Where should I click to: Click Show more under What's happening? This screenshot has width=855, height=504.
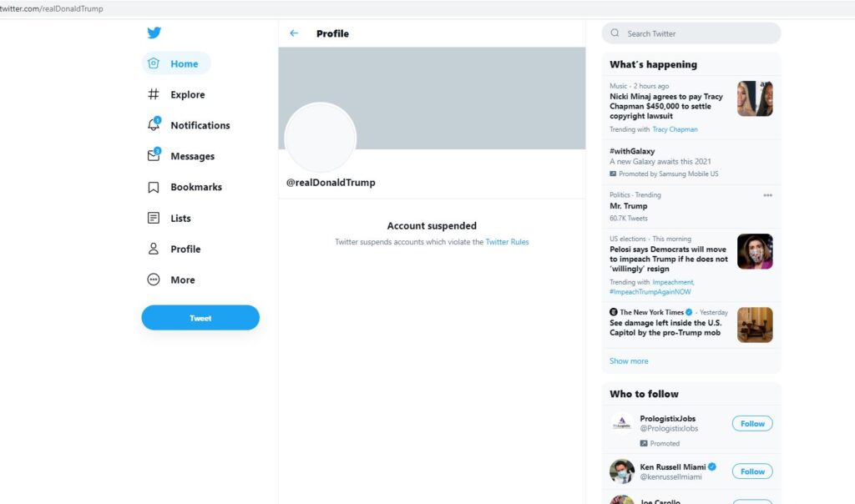coord(629,360)
